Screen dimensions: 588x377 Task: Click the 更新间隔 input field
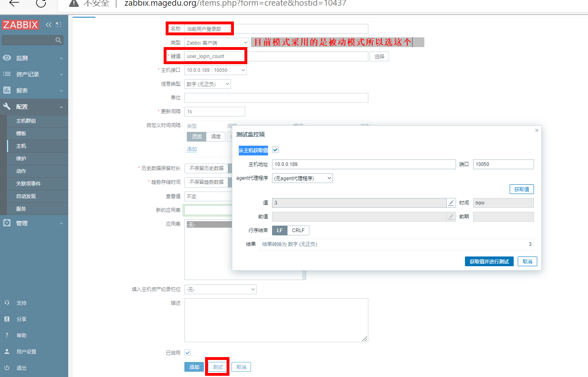215,112
